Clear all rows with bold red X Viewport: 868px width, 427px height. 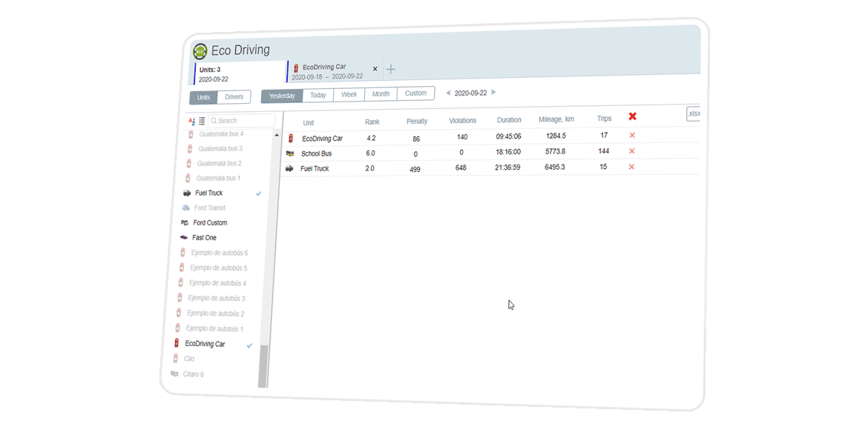click(632, 116)
